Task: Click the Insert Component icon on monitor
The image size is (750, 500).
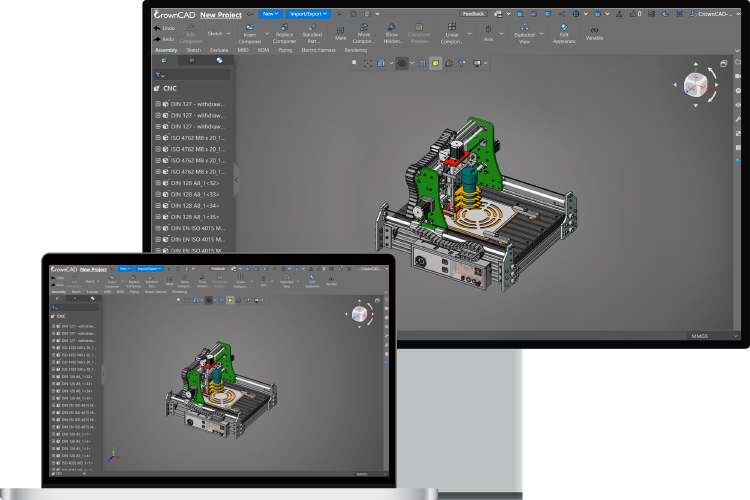Action: point(250,33)
